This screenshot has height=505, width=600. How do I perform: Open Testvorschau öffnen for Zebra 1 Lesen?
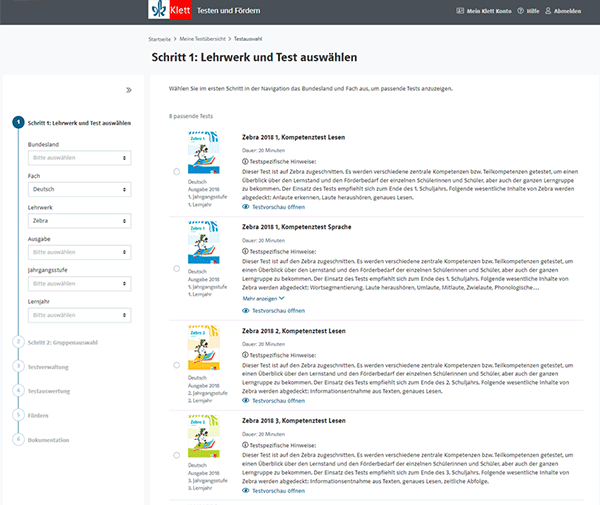tap(279, 207)
